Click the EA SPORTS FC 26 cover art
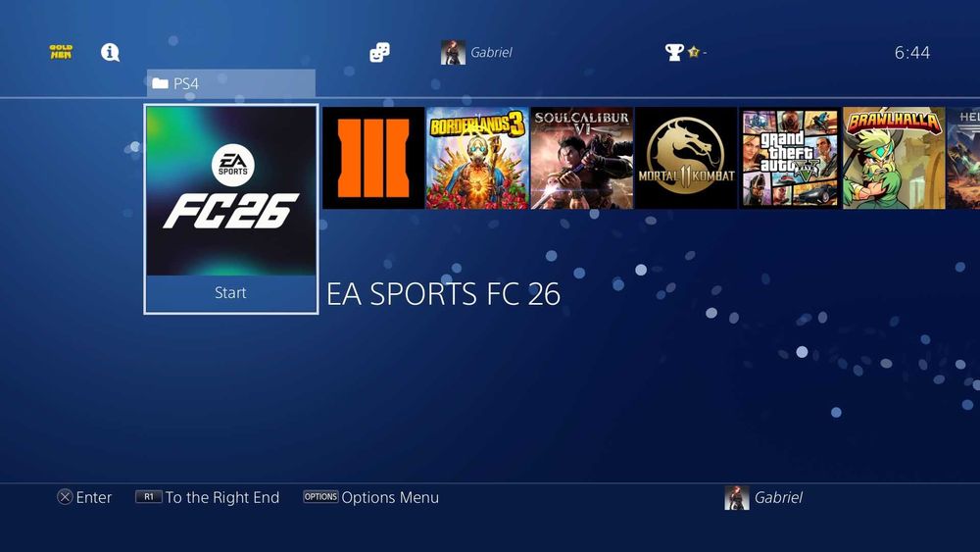 [x=231, y=190]
